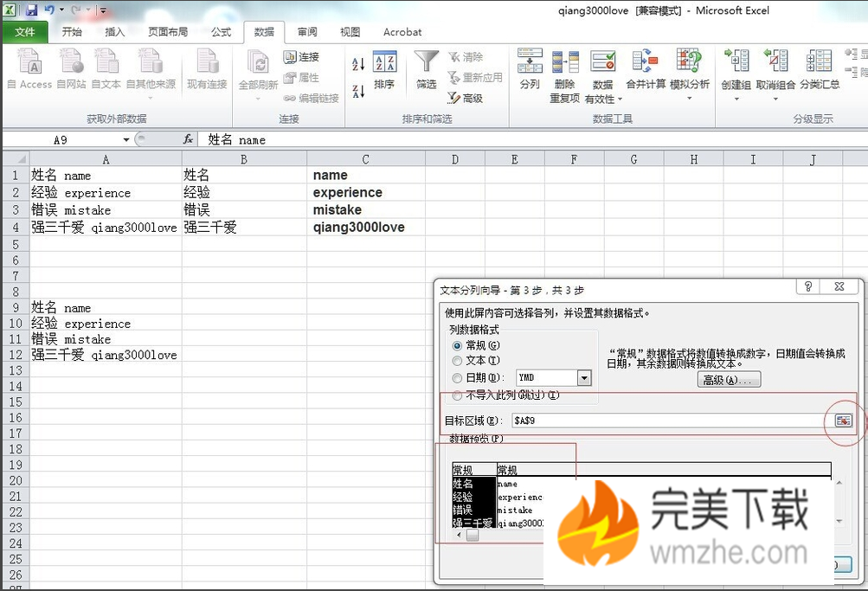Select 文本 (Text) radio button
Viewport: 868px width, 591px height.
(x=457, y=361)
